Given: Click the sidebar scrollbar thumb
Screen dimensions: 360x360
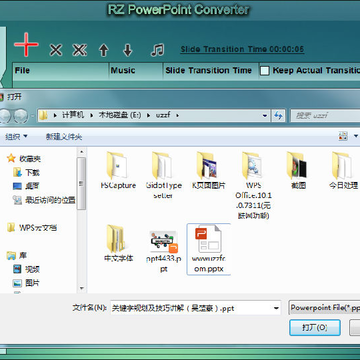Looking at the screenshot, I should 81,184.
